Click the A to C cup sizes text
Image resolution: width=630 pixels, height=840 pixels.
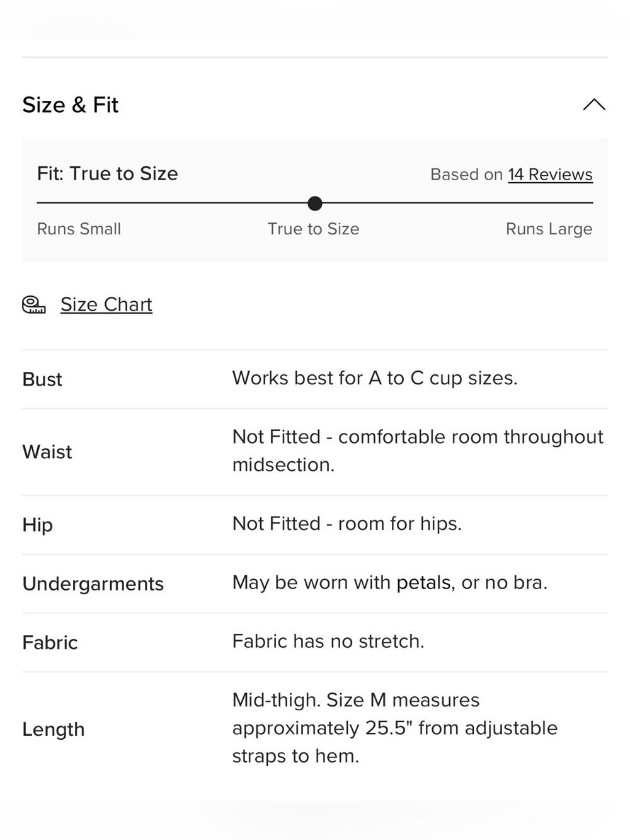443,378
